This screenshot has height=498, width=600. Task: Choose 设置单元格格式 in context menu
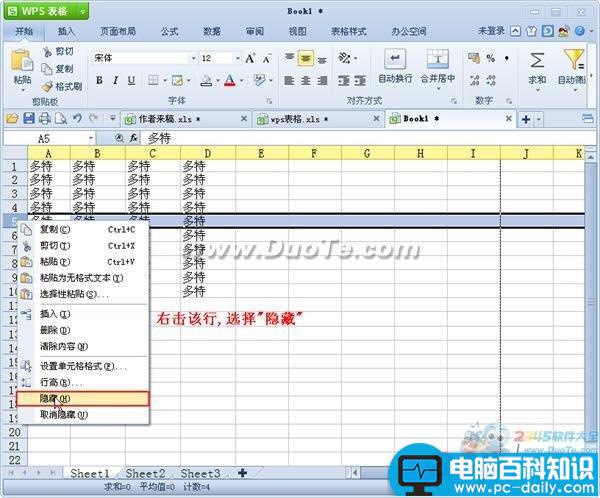point(82,366)
